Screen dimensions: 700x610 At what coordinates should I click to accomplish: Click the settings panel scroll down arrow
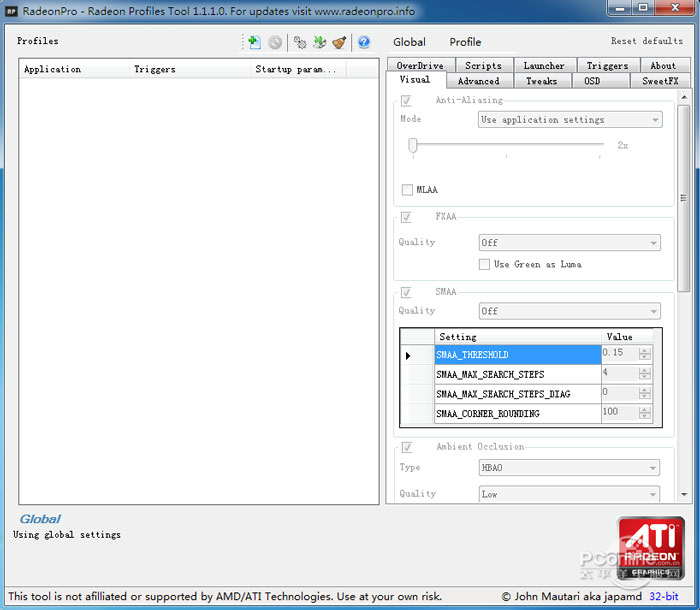click(x=684, y=494)
